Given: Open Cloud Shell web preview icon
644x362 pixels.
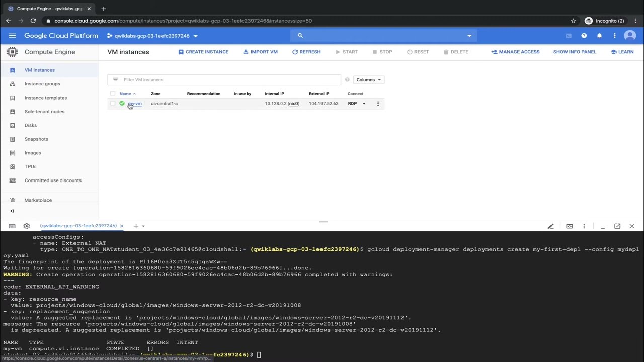Looking at the screenshot, I should pos(569,226).
